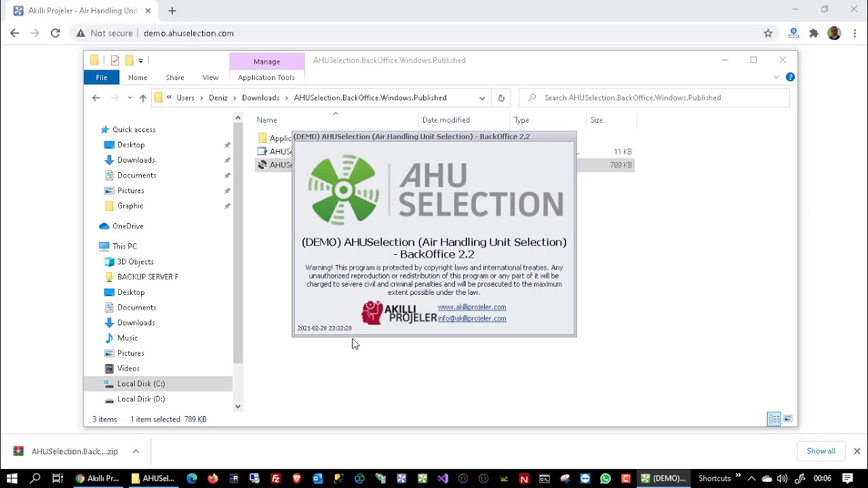
Task: Click the New folder icon in Quick Access Toolbar
Action: [x=128, y=60]
